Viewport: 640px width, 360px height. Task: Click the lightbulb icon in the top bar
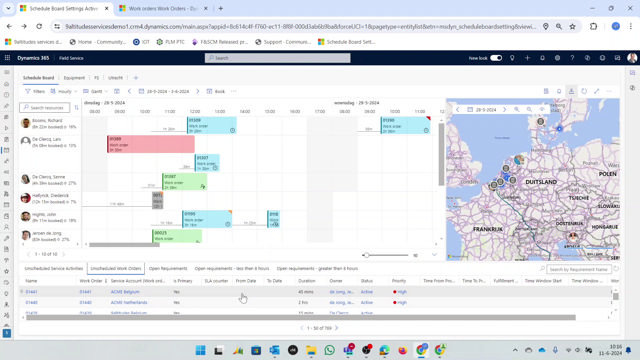point(512,58)
